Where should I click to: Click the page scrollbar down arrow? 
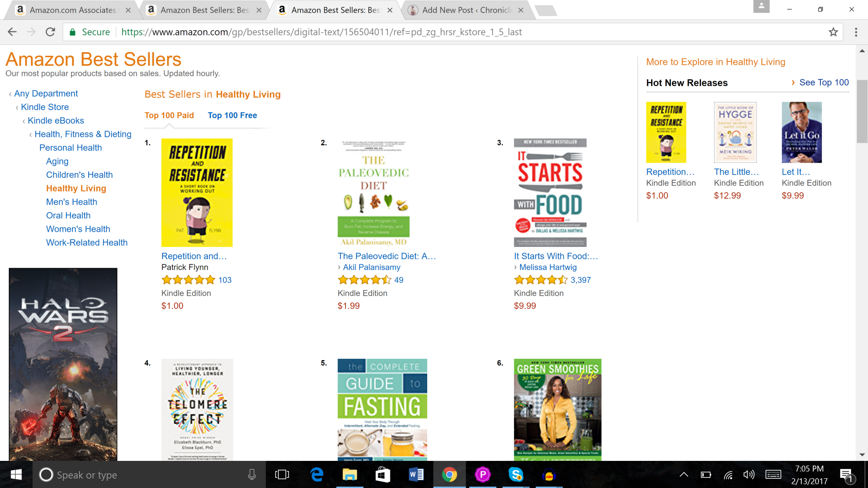[x=862, y=455]
